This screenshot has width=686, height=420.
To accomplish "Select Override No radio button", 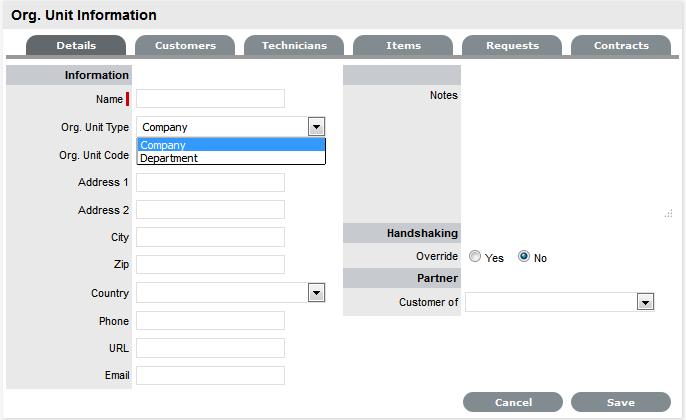I will pos(524,258).
